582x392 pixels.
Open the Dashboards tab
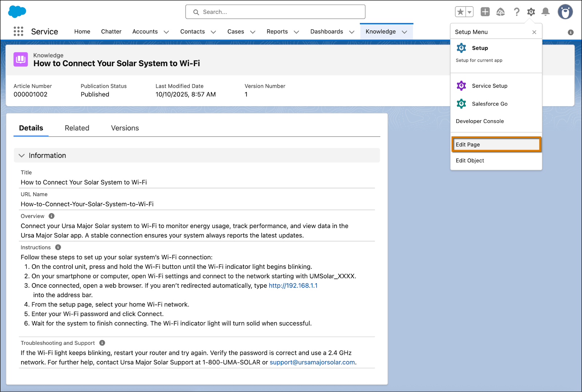pyautogui.click(x=327, y=32)
